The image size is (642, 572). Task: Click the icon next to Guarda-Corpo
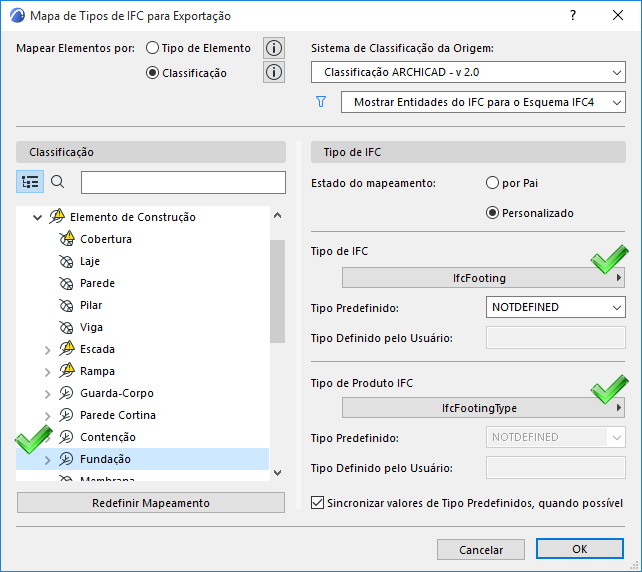tap(66, 393)
